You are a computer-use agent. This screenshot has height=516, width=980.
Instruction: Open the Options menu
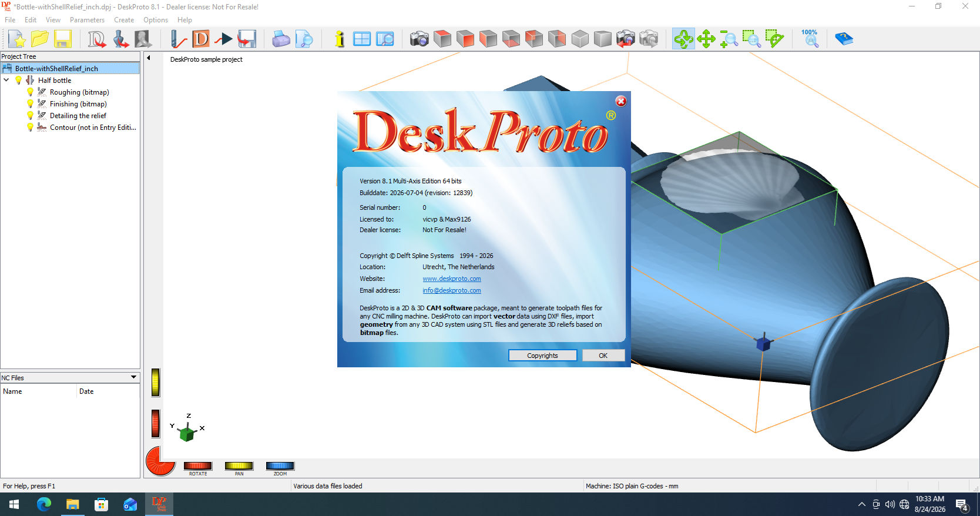coord(156,20)
